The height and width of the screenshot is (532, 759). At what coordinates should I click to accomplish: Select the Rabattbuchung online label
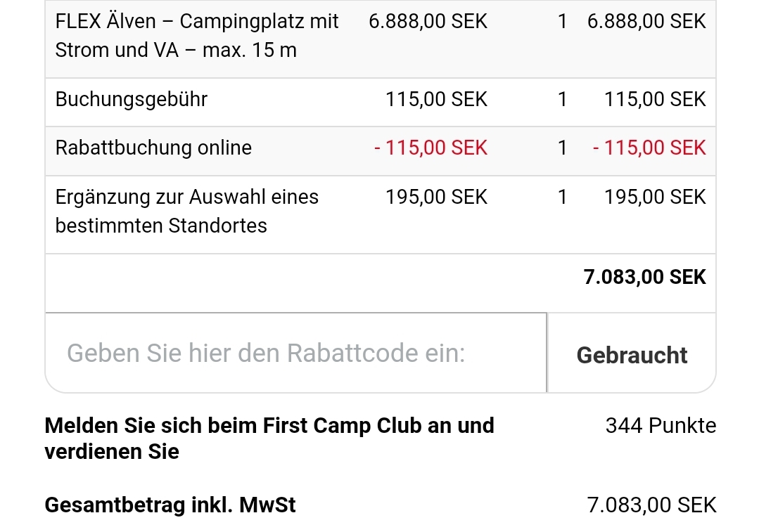point(153,148)
